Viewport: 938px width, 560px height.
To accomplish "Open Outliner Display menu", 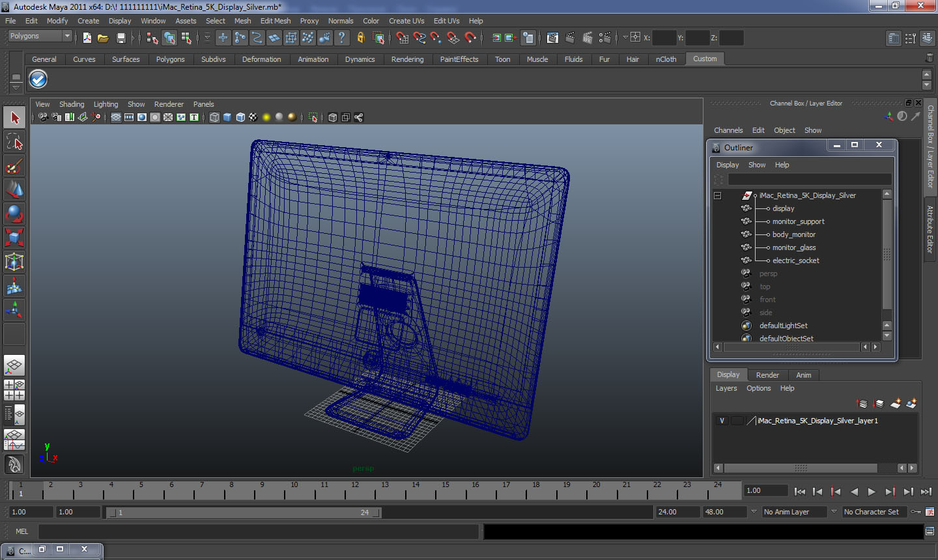I will pyautogui.click(x=728, y=165).
